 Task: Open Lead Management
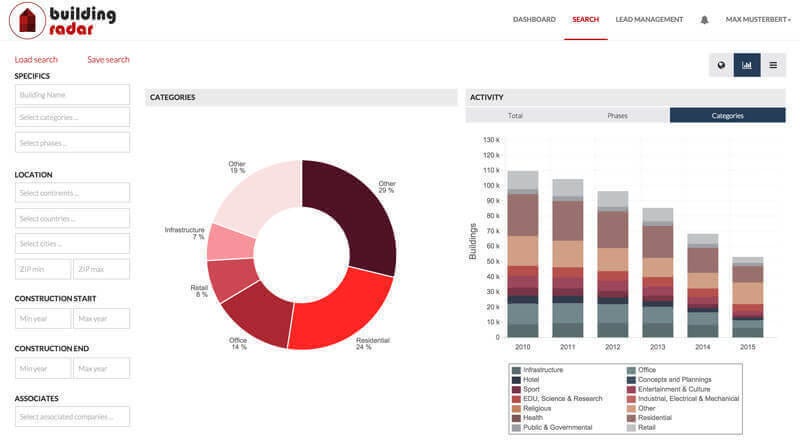(x=649, y=19)
